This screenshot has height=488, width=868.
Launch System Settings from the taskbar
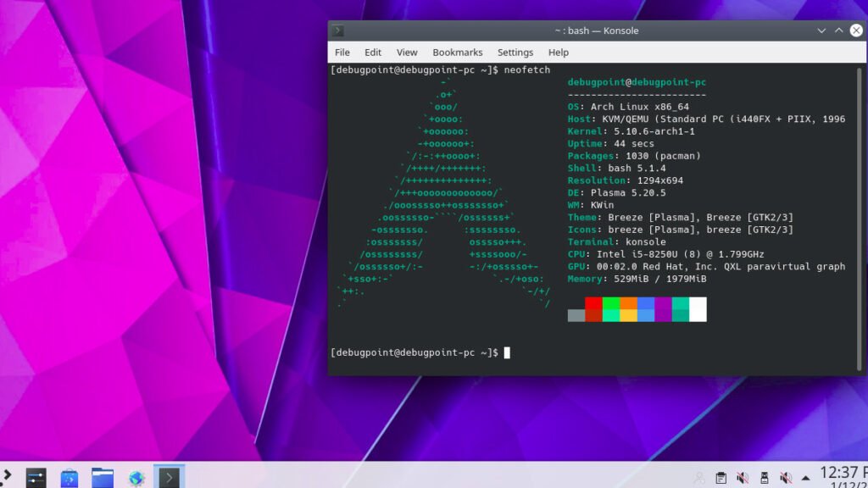(36, 478)
